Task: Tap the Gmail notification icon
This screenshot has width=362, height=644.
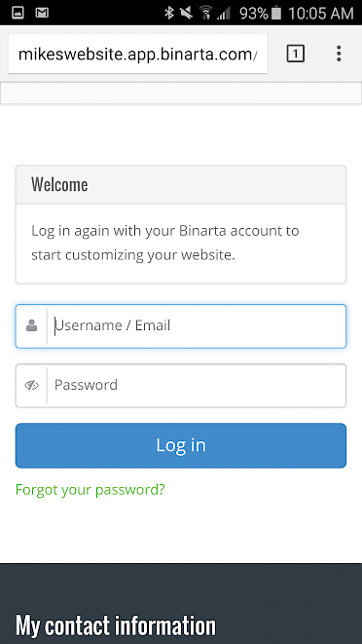Action: coord(42,13)
